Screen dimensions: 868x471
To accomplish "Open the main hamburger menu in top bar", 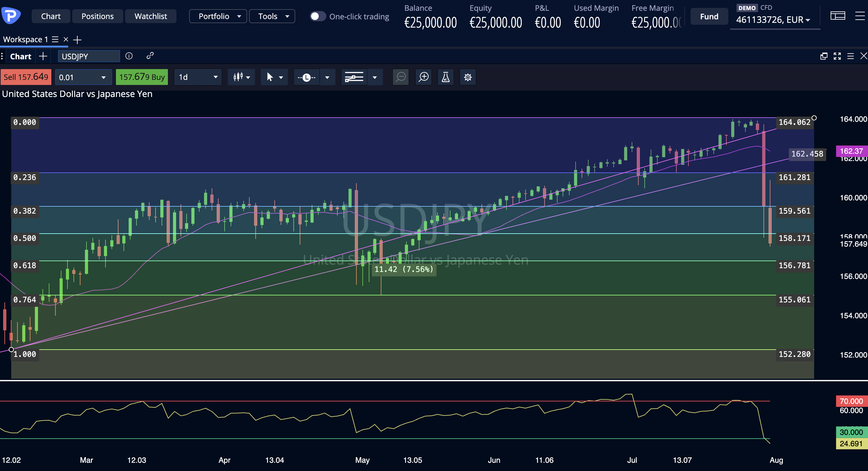I will pos(860,16).
